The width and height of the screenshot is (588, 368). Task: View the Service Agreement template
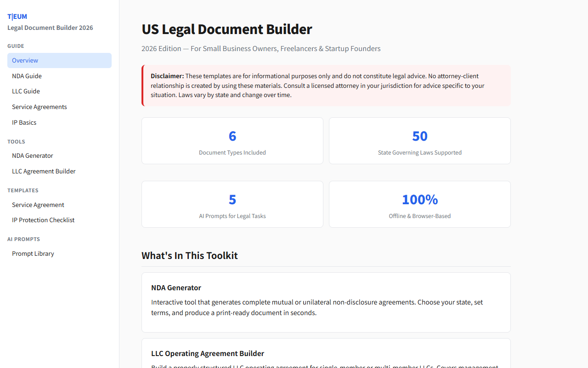38,205
